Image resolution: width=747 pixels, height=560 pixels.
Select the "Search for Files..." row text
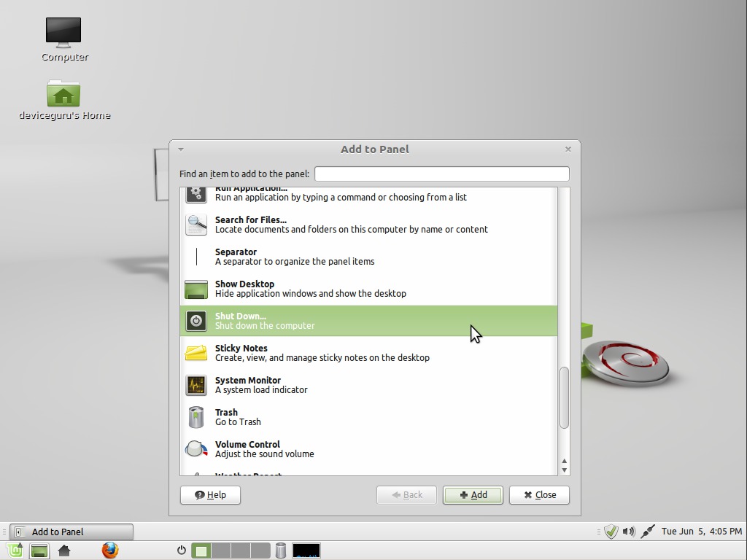coord(251,220)
